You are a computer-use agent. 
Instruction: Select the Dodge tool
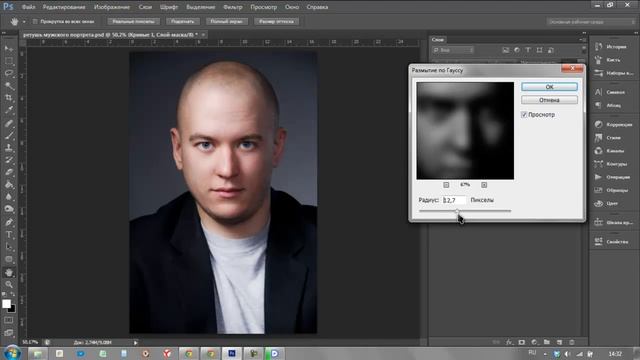point(9,209)
